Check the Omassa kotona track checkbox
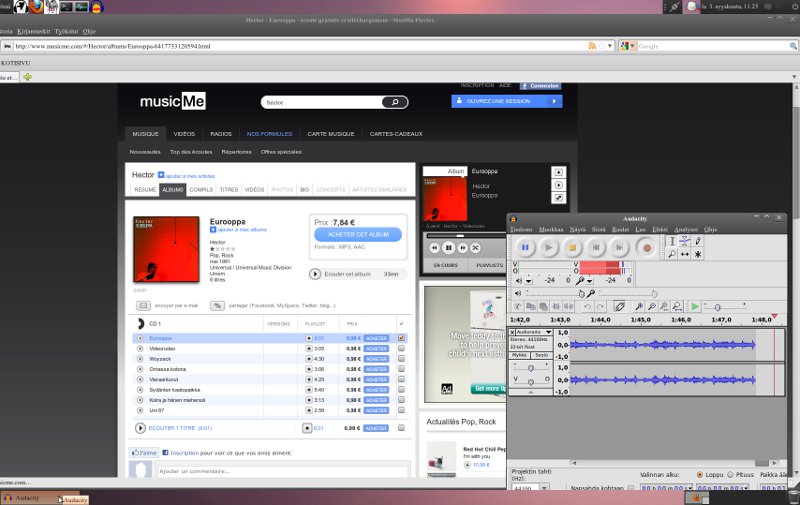The height and width of the screenshot is (505, 800). click(401, 369)
